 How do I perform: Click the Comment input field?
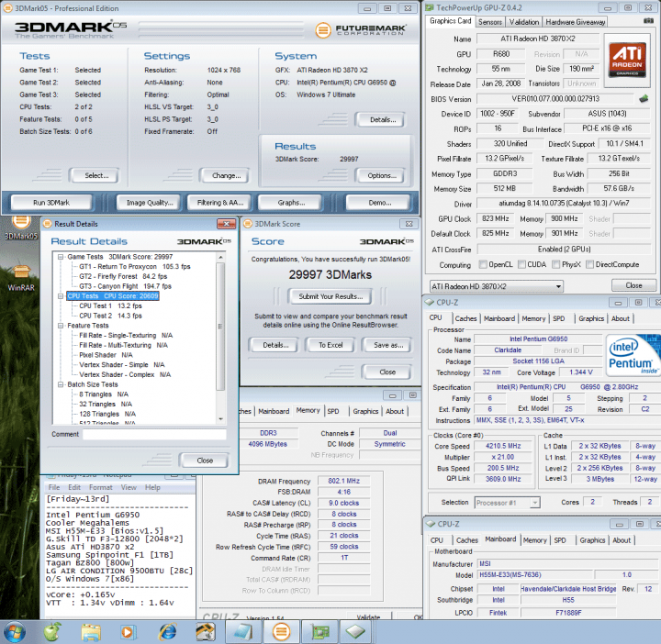(154, 434)
